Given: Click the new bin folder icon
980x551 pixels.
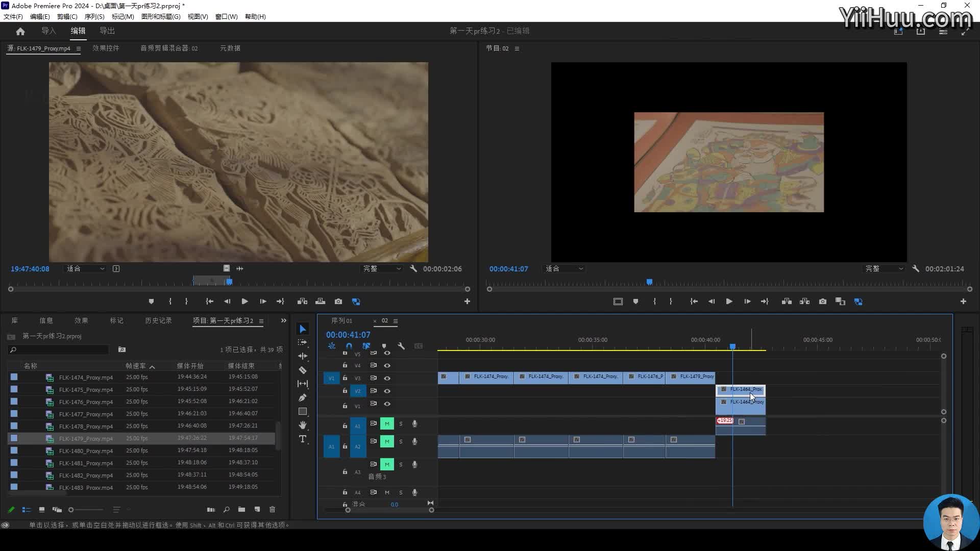Looking at the screenshot, I should (x=241, y=509).
